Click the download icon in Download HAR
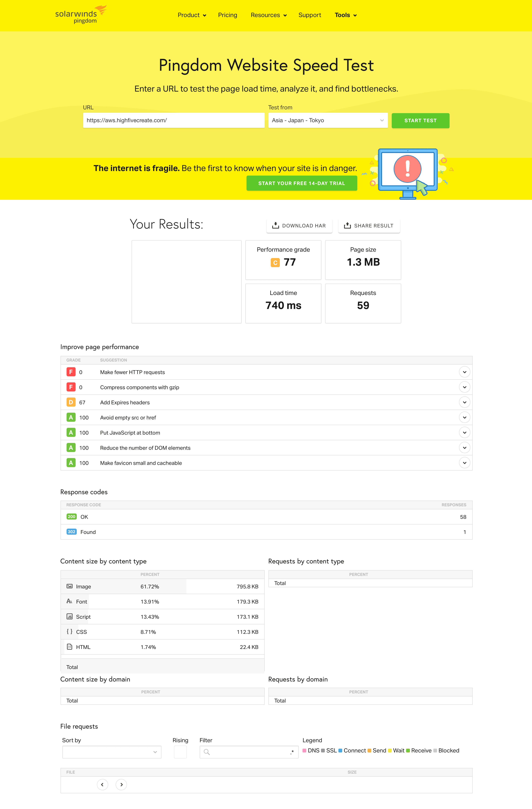 pos(275,225)
